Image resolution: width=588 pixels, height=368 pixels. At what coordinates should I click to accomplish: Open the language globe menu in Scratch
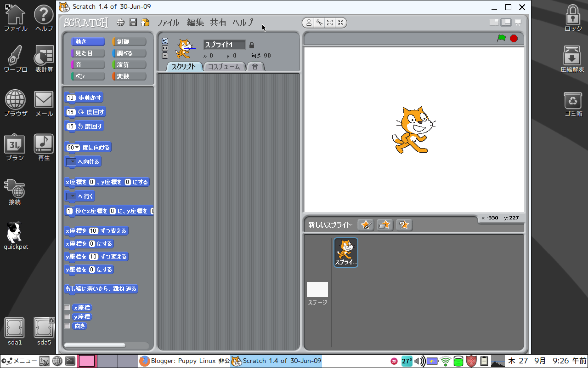[120, 23]
